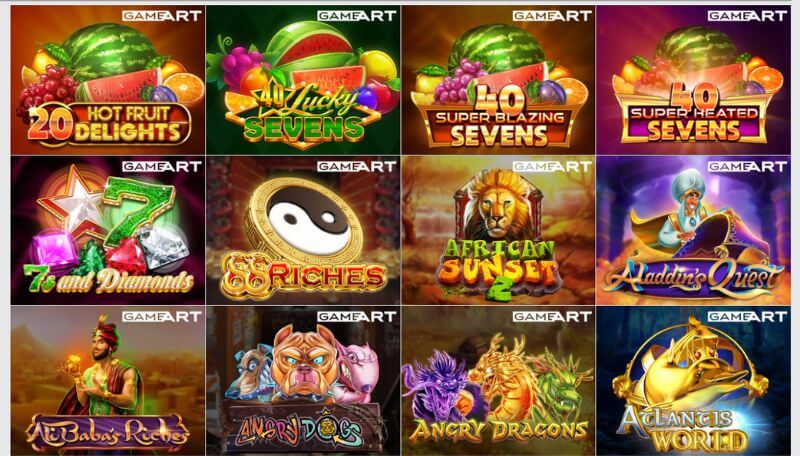Viewport: 800px width, 456px height.
Task: Launch the African Sunset 2 game
Action: [x=498, y=230]
